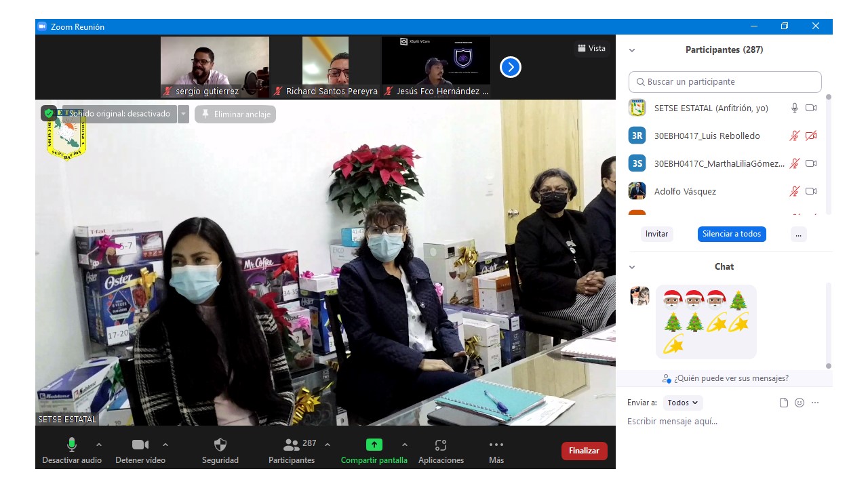
Task: Click the Más three-dots icon
Action: (496, 445)
